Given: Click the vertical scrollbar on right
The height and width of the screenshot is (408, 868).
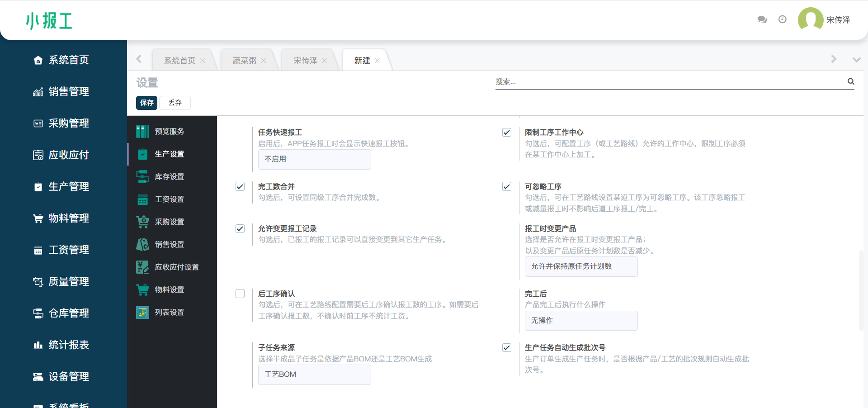Looking at the screenshot, I should tap(861, 289).
